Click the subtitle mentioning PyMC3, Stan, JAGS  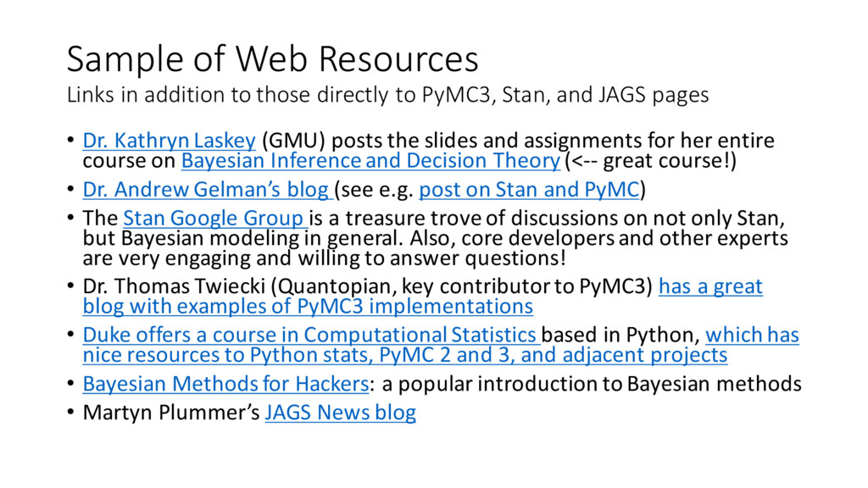(x=387, y=95)
